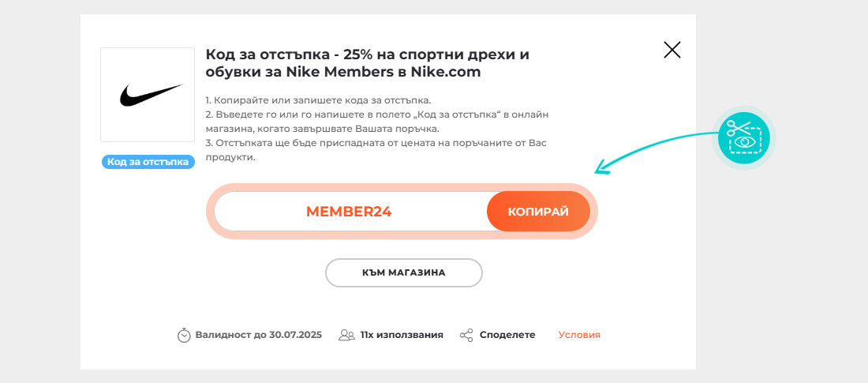Viewport: 868px width, 383px height.
Task: Click the users count icon
Action: pos(346,336)
